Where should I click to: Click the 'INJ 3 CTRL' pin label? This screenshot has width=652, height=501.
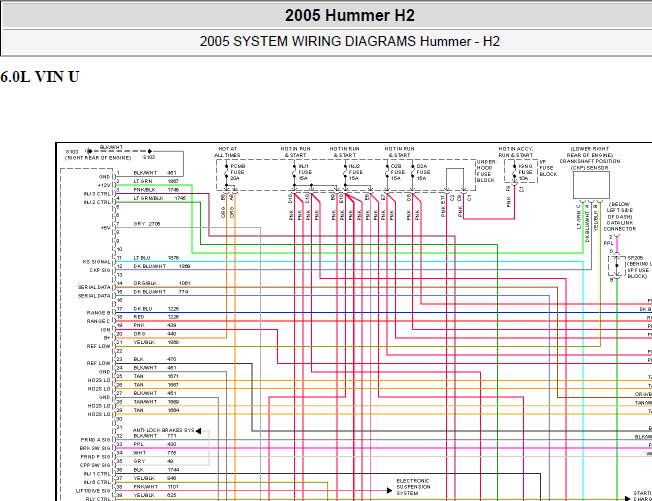coord(97,194)
